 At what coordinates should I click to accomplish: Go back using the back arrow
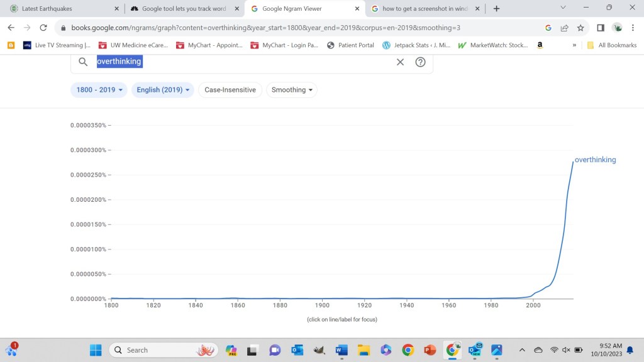(x=11, y=28)
